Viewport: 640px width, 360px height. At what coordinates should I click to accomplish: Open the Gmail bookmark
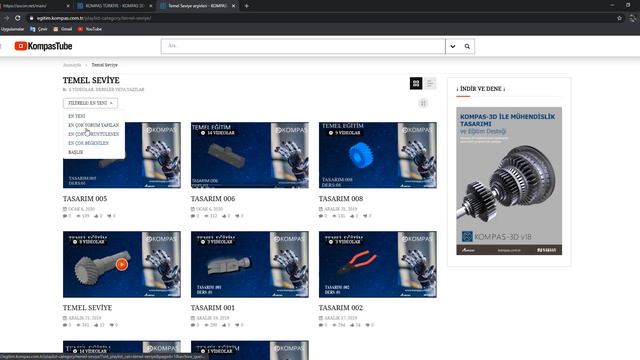pyautogui.click(x=62, y=29)
